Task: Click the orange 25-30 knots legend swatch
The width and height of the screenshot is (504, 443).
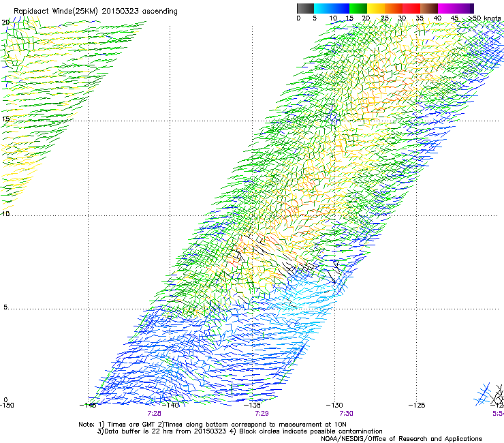Action: pyautogui.click(x=394, y=8)
